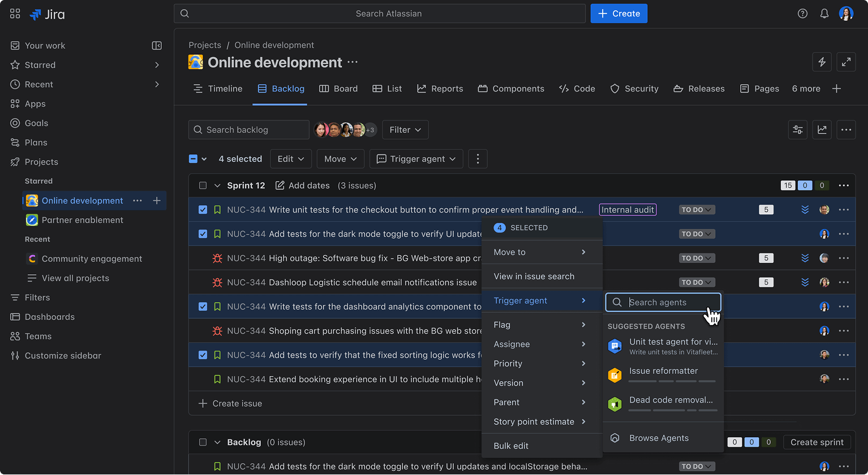Open TO DO status dropdown for checkout button issue
This screenshot has height=475, width=868.
[697, 210]
